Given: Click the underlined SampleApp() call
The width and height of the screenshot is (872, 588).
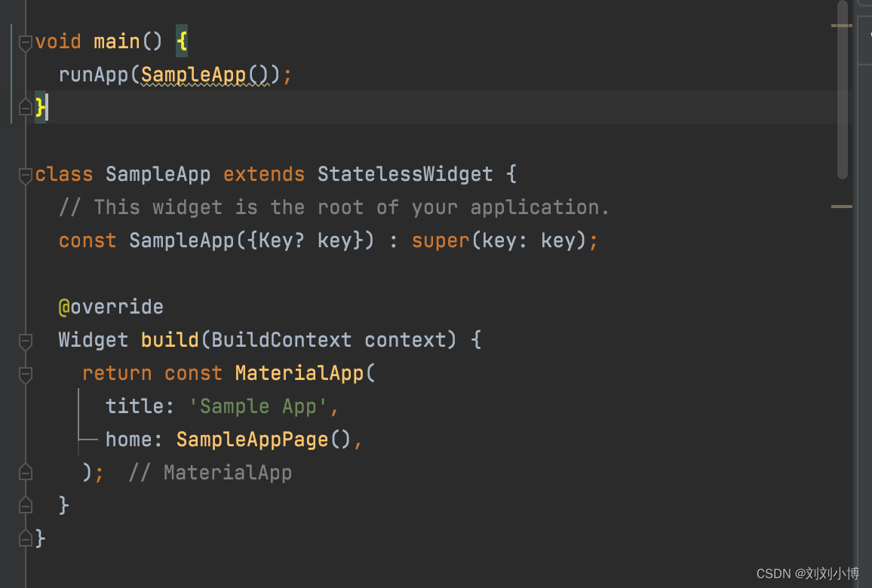Looking at the screenshot, I should [x=204, y=75].
